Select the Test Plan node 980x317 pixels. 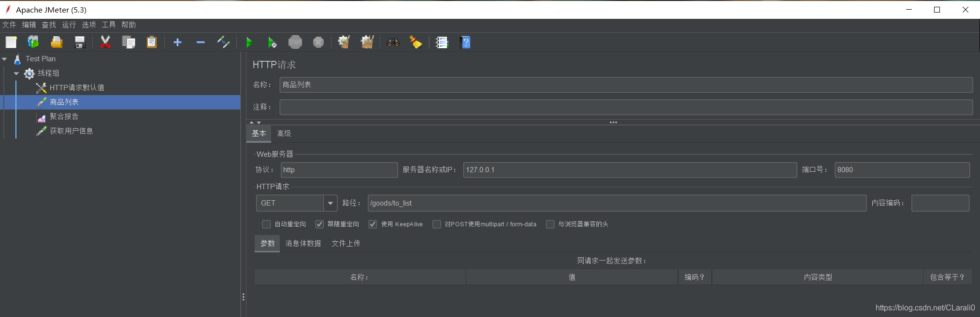41,59
